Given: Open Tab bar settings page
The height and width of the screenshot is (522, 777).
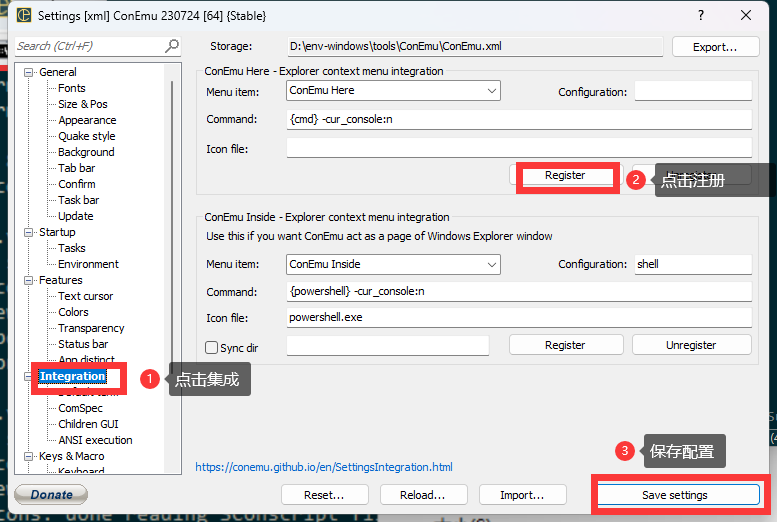Looking at the screenshot, I should [x=76, y=168].
